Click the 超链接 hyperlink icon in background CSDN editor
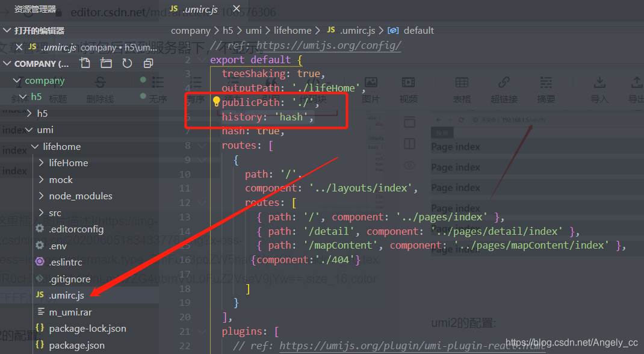This screenshot has width=644, height=354. coord(504,82)
